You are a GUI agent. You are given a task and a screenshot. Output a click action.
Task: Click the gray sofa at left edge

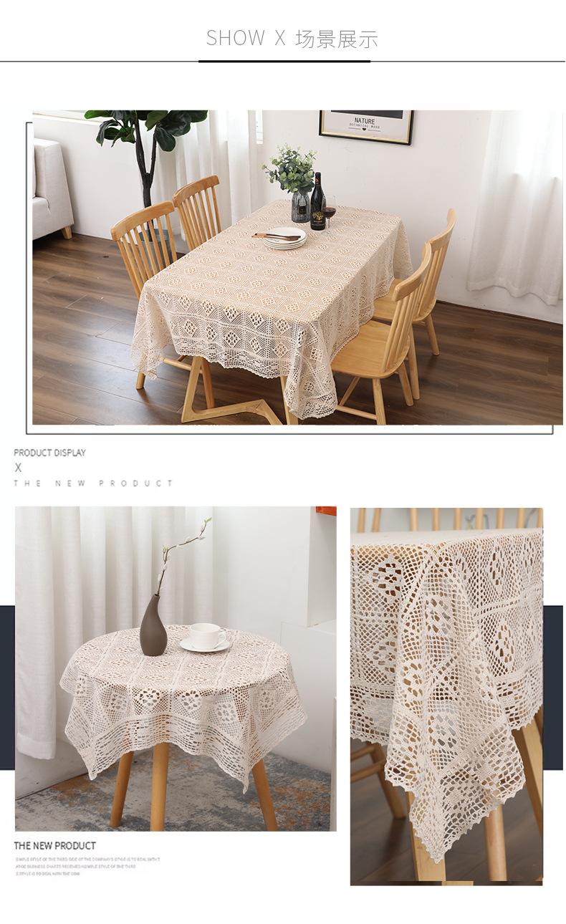(52, 188)
